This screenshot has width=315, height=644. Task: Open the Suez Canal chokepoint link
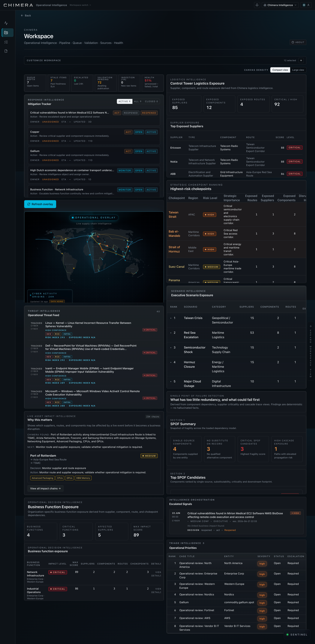[x=176, y=267]
